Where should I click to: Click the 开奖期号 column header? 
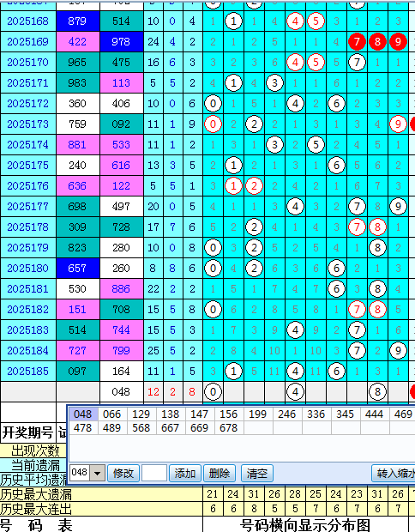click(27, 432)
